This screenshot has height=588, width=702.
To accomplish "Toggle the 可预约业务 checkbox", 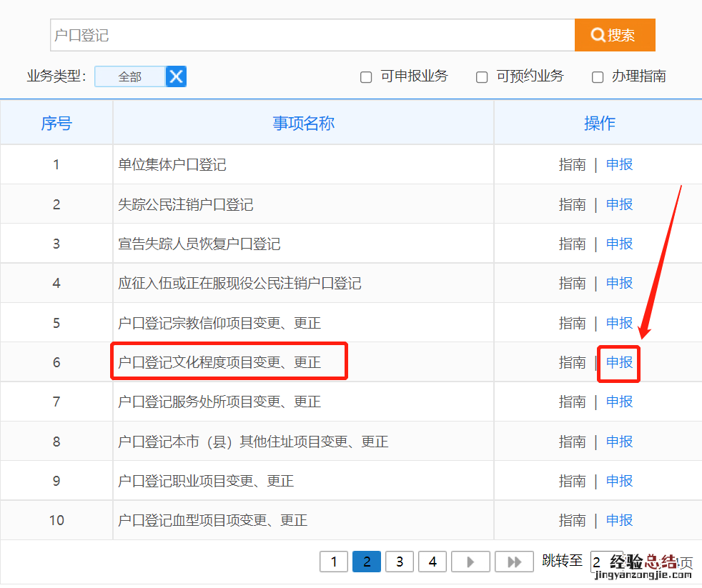I will [482, 77].
